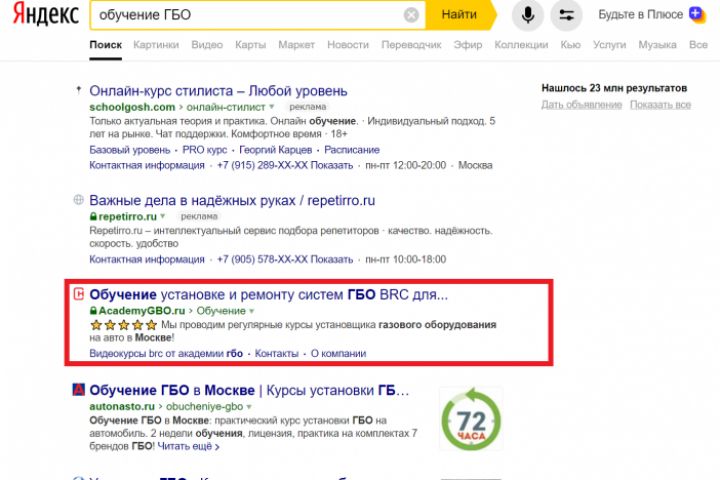
Task: Click Нашлось 23 млн результатов text
Action: pyautogui.click(x=614, y=88)
